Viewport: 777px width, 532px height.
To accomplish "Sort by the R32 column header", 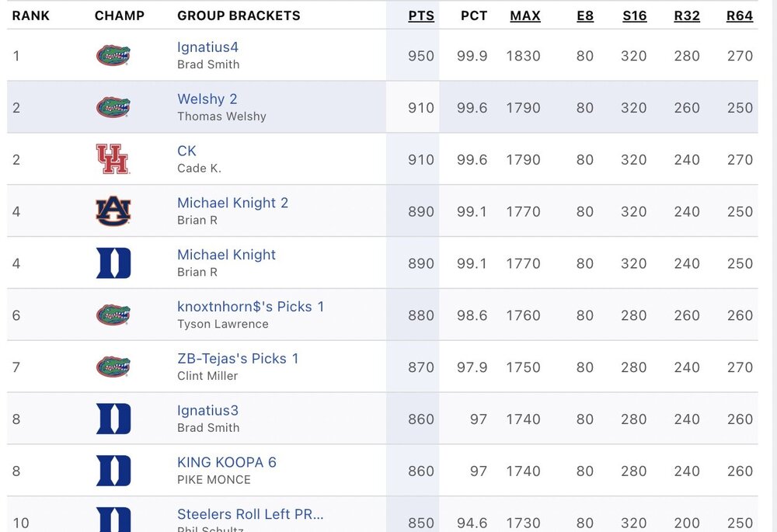I will (687, 16).
